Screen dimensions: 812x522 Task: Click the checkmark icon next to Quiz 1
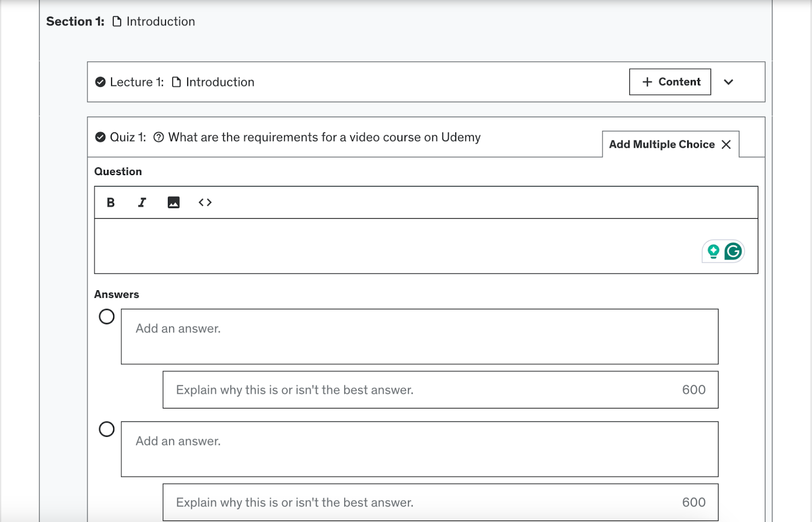pos(99,136)
